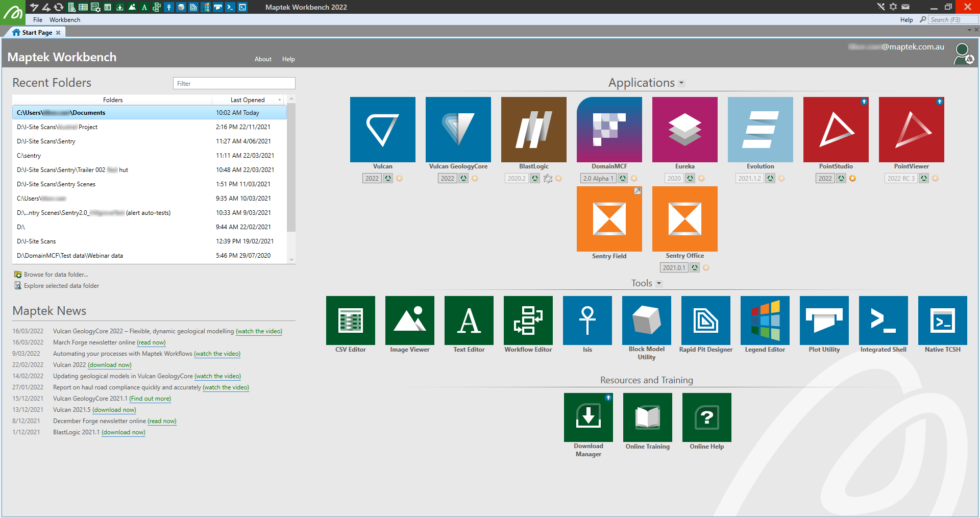Click Browse for data folder link
This screenshot has width=980, height=518.
click(56, 275)
